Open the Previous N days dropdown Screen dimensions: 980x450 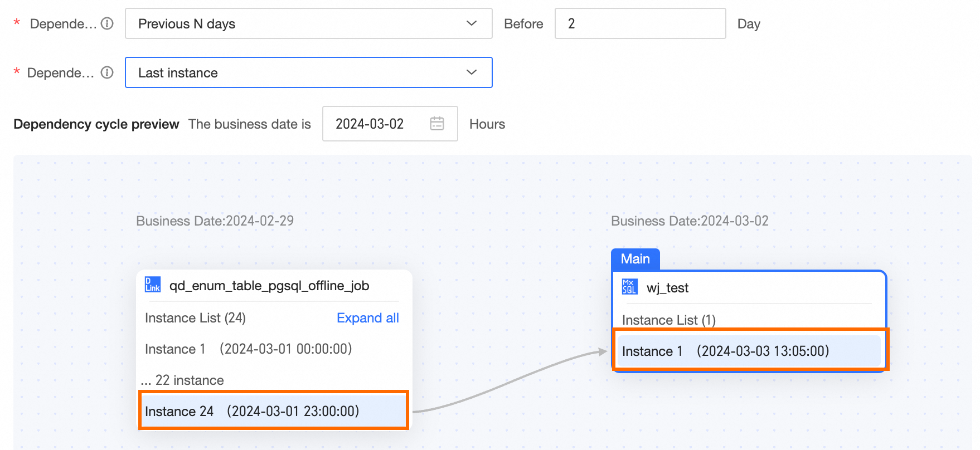click(308, 23)
